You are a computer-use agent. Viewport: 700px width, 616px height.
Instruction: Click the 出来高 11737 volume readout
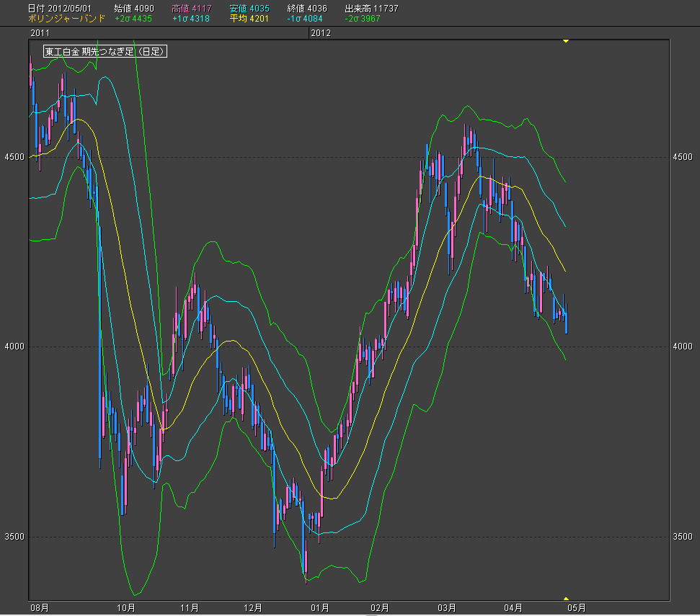coord(371,9)
